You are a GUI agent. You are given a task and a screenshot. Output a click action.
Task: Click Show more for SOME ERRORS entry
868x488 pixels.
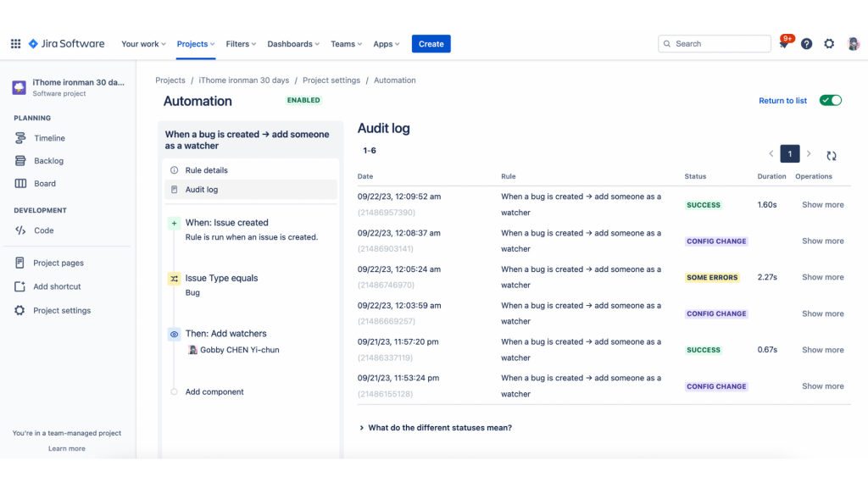tap(822, 277)
